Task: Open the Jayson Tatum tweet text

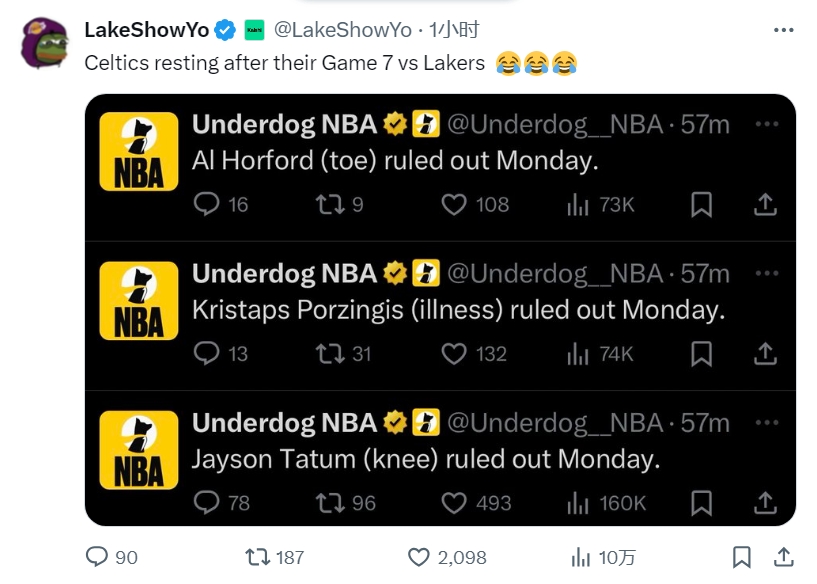Action: 426,459
